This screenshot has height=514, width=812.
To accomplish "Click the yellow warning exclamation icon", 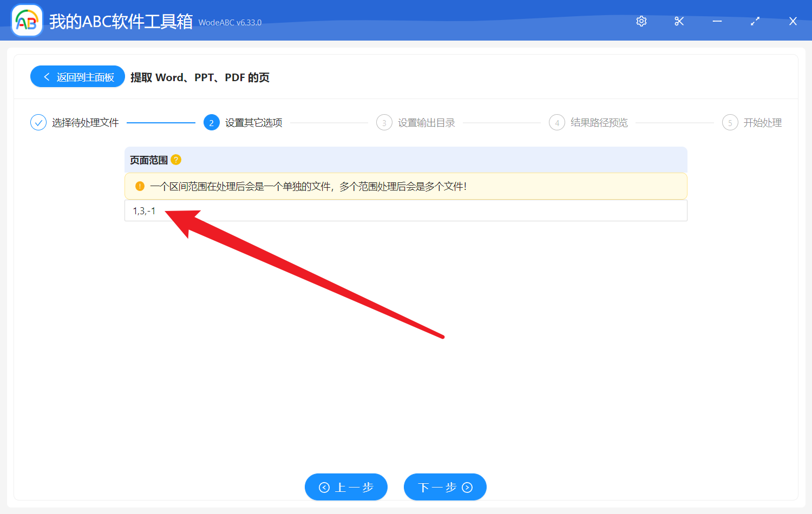I will [139, 186].
